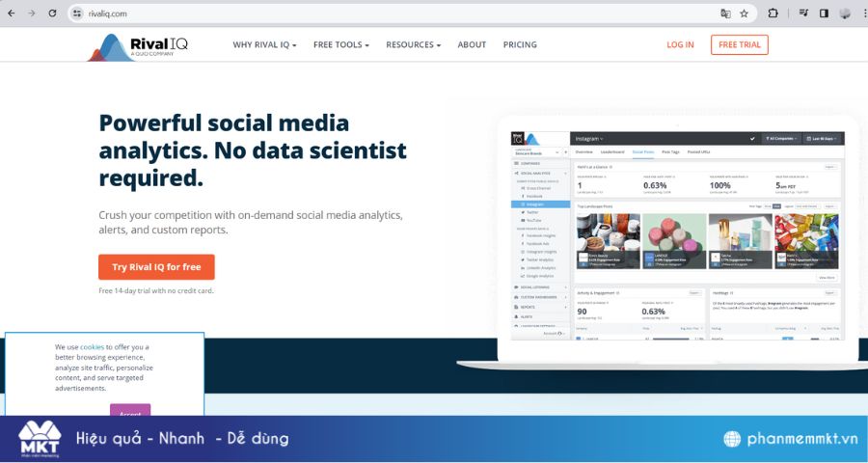Click the browser forward arrow
The image size is (868, 463).
[x=32, y=14]
